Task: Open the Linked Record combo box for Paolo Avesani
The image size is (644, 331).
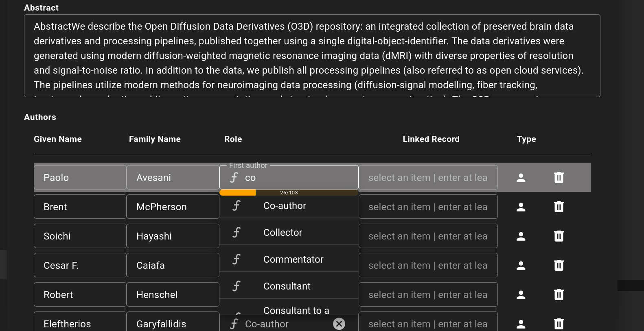Action: click(x=428, y=177)
